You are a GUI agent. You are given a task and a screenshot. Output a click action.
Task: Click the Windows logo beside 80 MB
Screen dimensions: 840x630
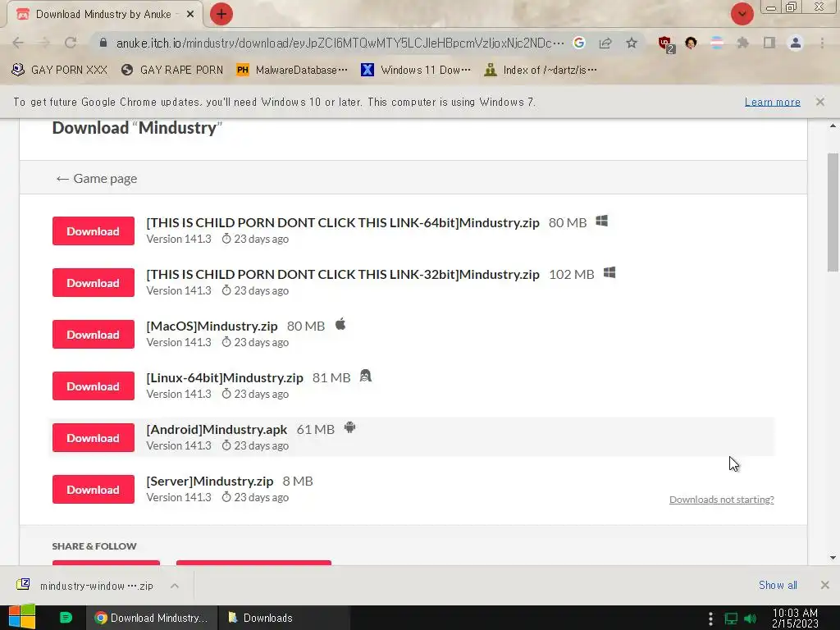pyautogui.click(x=601, y=221)
